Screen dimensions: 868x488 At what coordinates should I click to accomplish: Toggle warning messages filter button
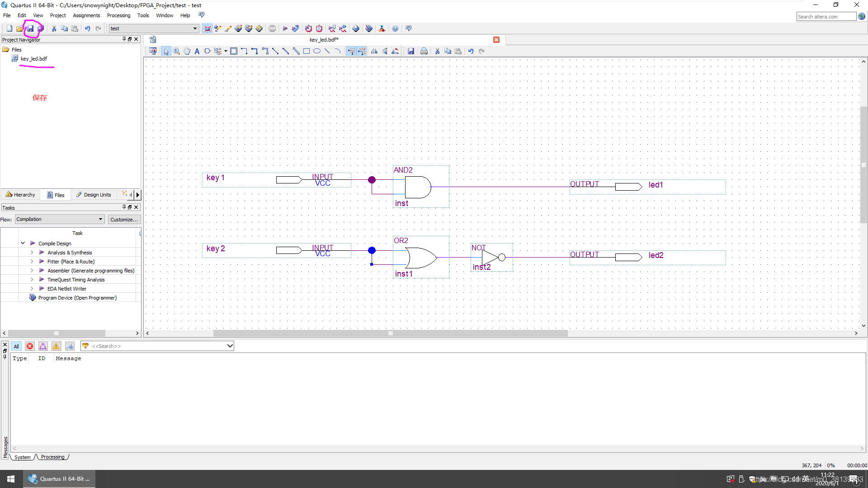(56, 346)
